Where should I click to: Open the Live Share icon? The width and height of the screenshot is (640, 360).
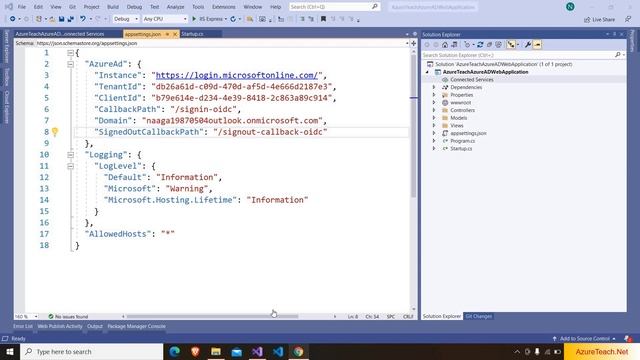(x=599, y=19)
